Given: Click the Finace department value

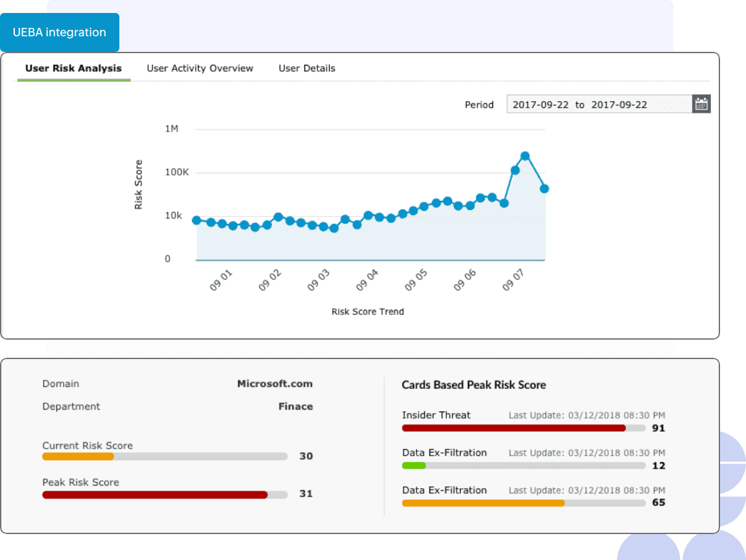Looking at the screenshot, I should (295, 406).
